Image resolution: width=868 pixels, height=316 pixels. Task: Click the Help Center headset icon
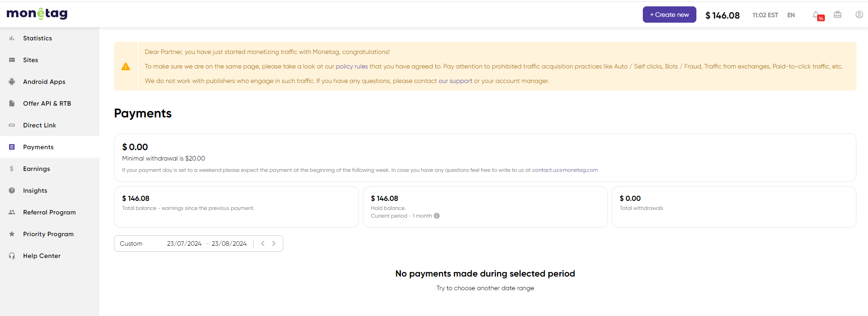pyautogui.click(x=12, y=256)
